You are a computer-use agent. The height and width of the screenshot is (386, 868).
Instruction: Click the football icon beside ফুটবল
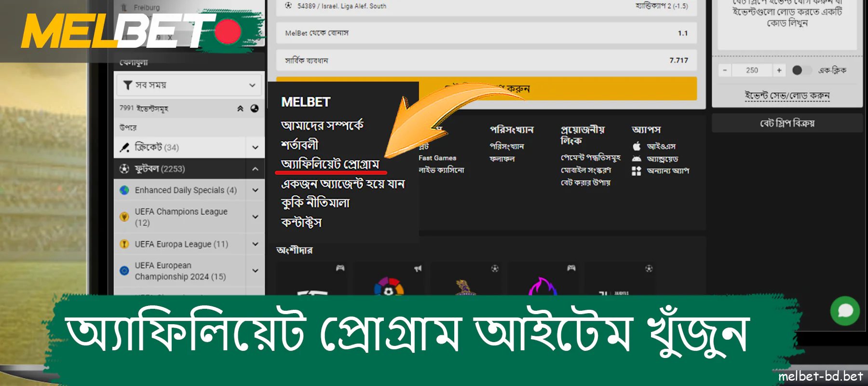[124, 169]
